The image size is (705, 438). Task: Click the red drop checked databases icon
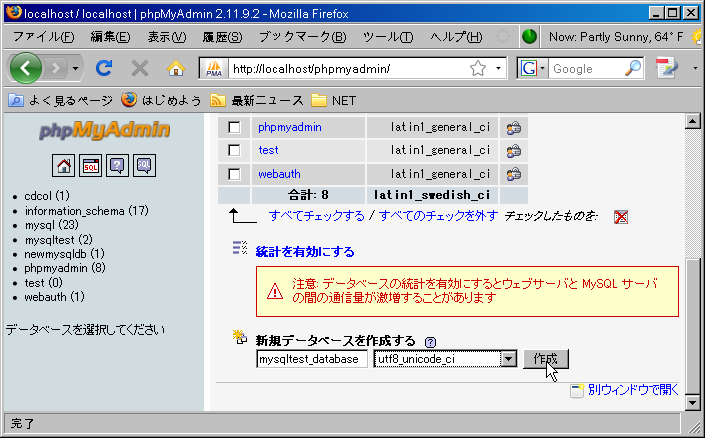pyautogui.click(x=621, y=217)
